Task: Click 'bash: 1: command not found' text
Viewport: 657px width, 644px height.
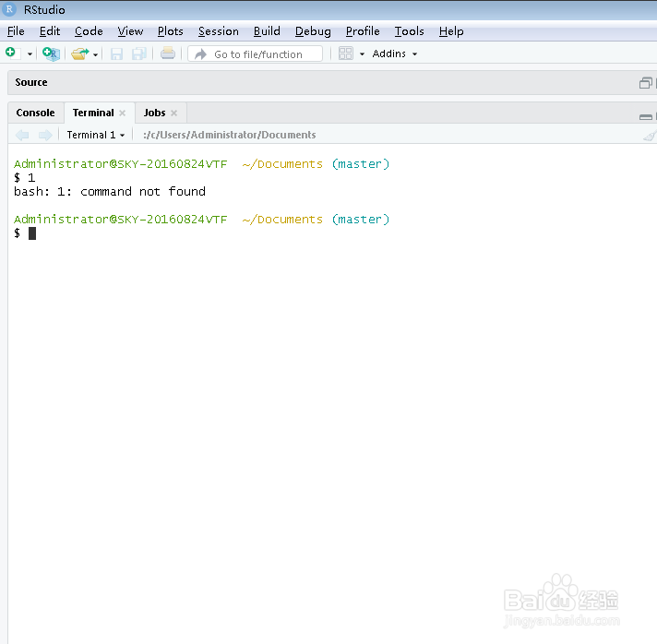Action: 110,192
